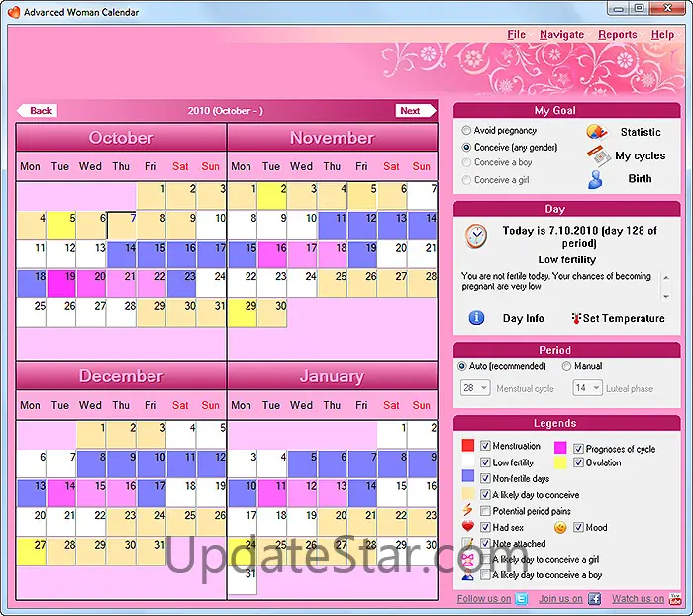Select the Avoid pregnancy radio button
Viewport: 693px width, 616px height.
pos(466,131)
